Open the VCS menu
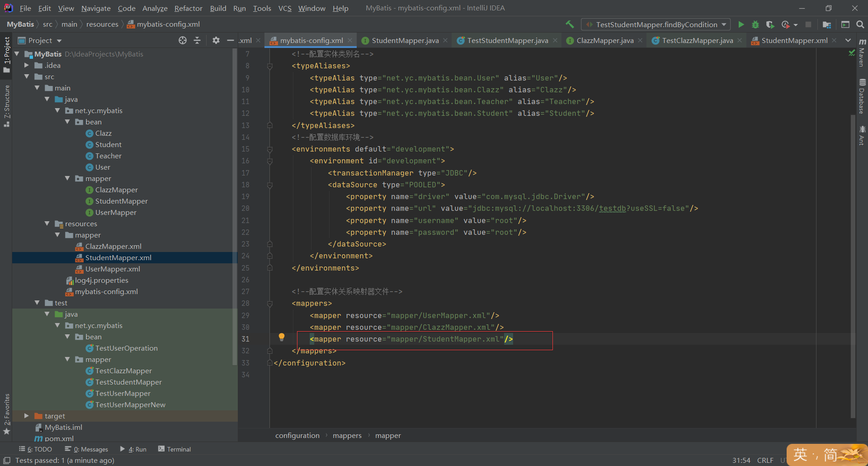 [285, 8]
